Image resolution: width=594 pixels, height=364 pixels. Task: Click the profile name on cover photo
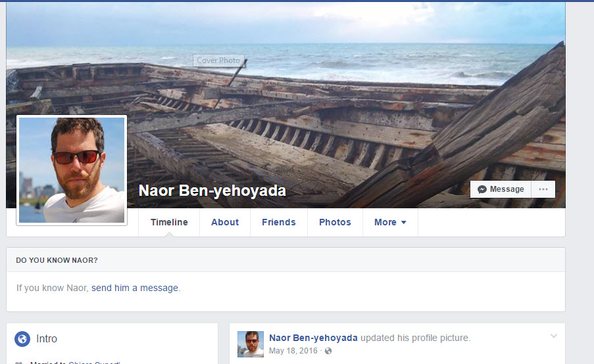(212, 191)
